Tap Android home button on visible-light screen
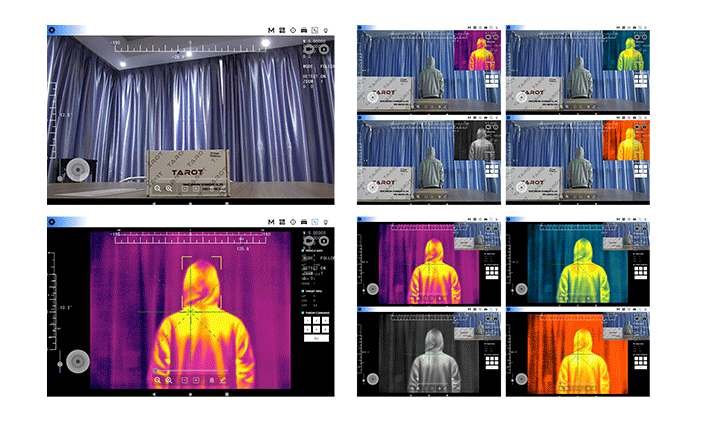Image resolution: width=715 pixels, height=432 pixels. tap(190, 203)
